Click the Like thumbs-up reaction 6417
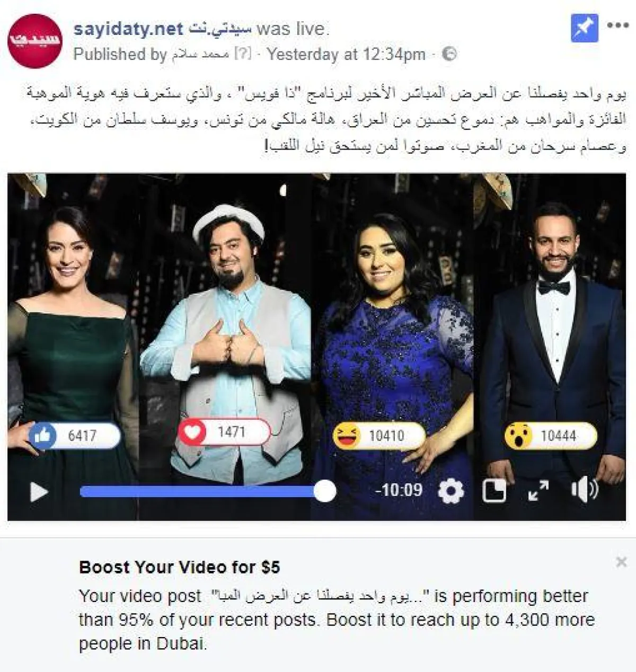The height and width of the screenshot is (672, 636). click(75, 436)
